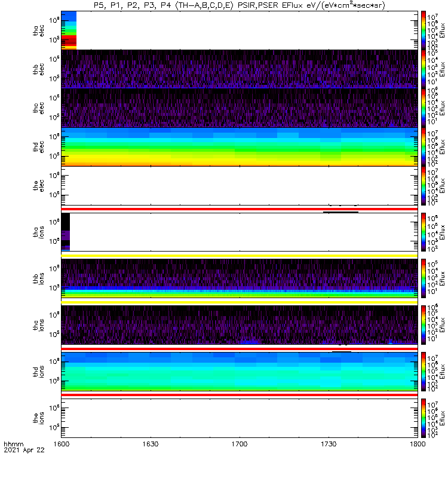Click the color bar beside thd elec panel
The image size is (448, 478).
point(424,146)
